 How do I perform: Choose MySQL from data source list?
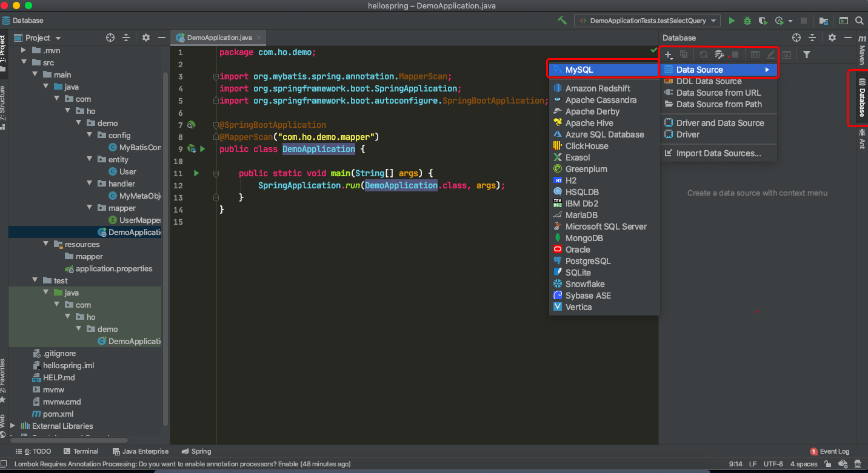tap(603, 70)
